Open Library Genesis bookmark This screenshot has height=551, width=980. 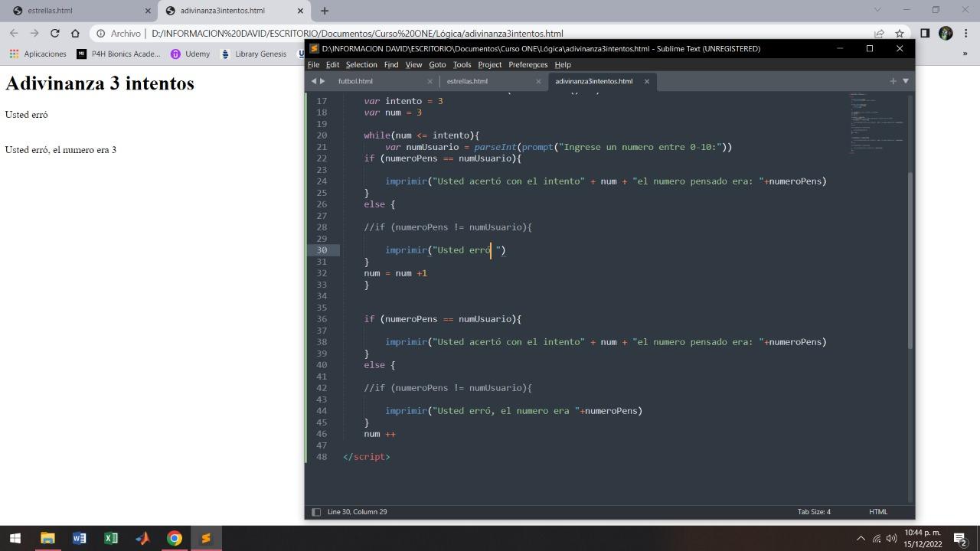[253, 54]
